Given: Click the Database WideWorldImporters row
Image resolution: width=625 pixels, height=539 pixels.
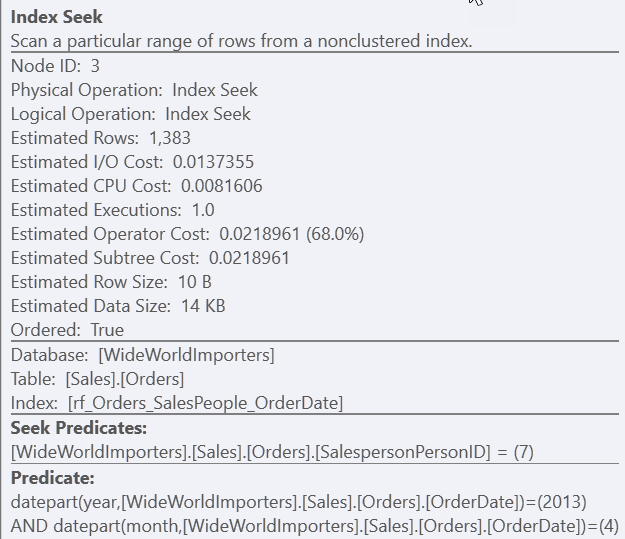Looking at the screenshot, I should (142, 355).
